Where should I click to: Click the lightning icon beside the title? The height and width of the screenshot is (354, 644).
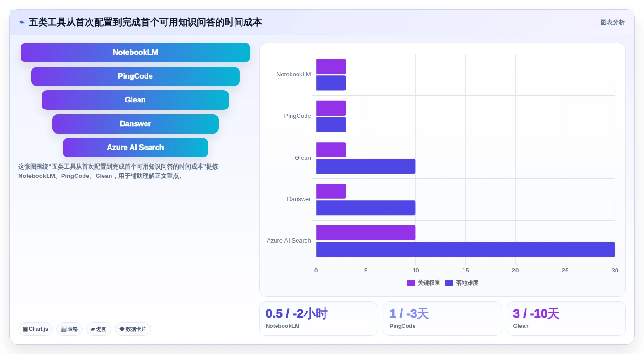point(22,22)
